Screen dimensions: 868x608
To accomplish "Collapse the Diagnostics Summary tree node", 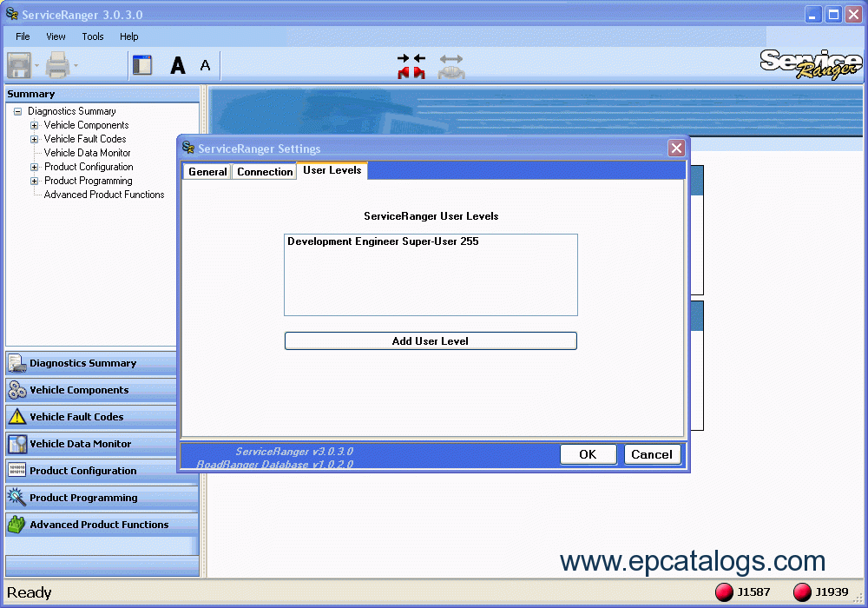I will 17,111.
